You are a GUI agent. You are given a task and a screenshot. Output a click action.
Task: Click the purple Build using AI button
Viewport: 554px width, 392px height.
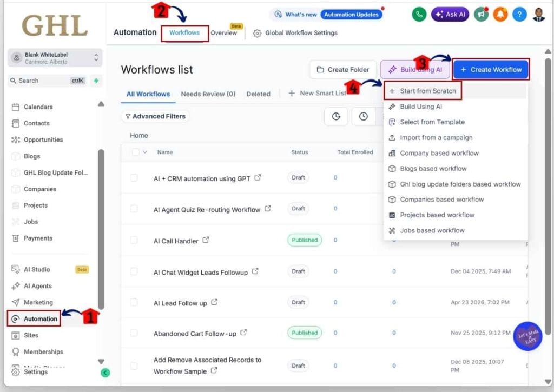(415, 70)
